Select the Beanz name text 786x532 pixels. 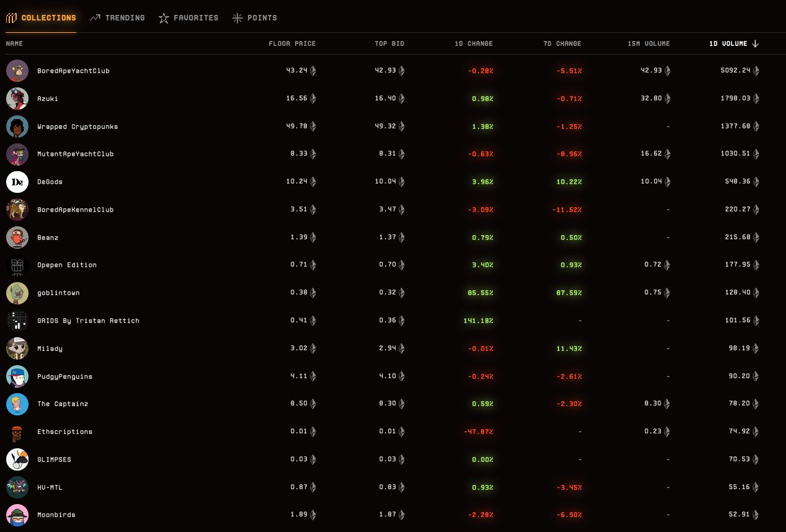48,237
